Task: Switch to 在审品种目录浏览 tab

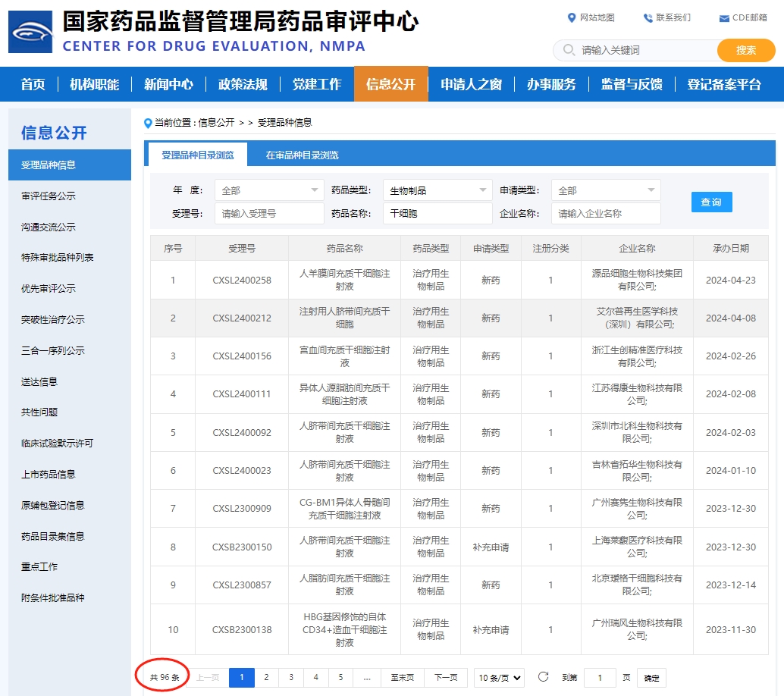Action: pos(302,155)
